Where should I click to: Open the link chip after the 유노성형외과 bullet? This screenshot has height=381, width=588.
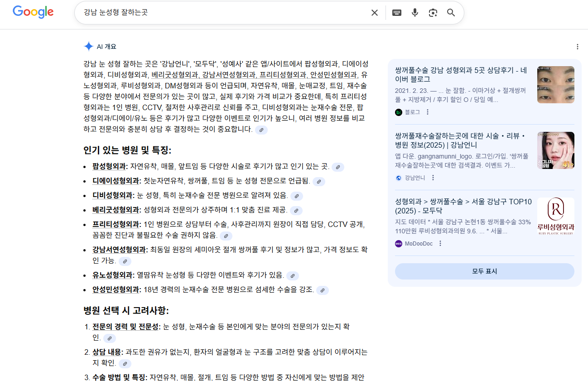(292, 275)
